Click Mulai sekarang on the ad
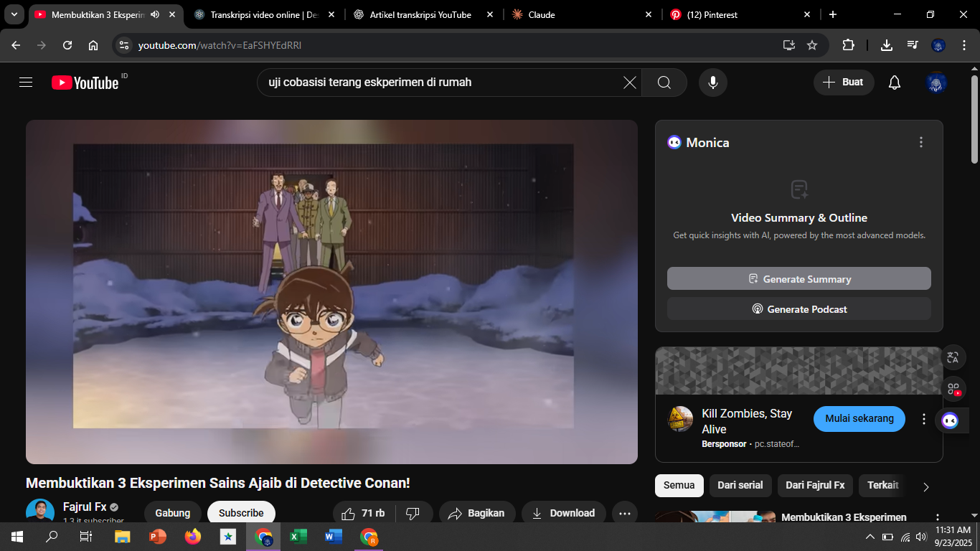The width and height of the screenshot is (980, 551). (x=859, y=418)
